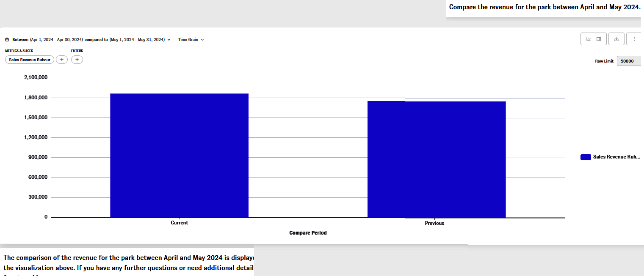The height and width of the screenshot is (276, 644).
Task: Select the Sales Revenue Ruhour metric chip
Action: (30, 60)
